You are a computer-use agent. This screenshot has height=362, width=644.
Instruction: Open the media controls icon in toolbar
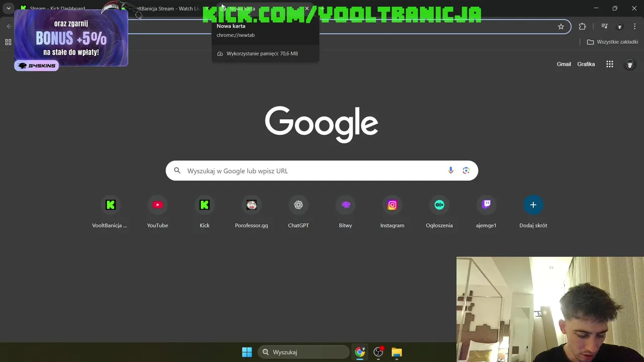coord(605,27)
